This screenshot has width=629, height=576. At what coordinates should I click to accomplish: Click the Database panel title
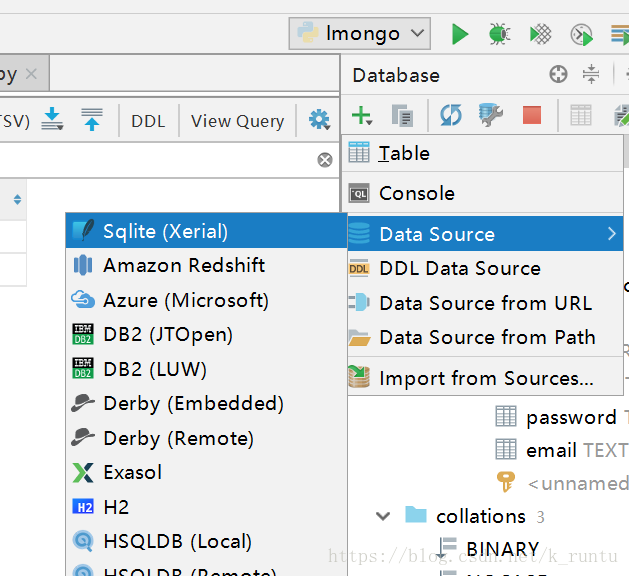tap(396, 75)
